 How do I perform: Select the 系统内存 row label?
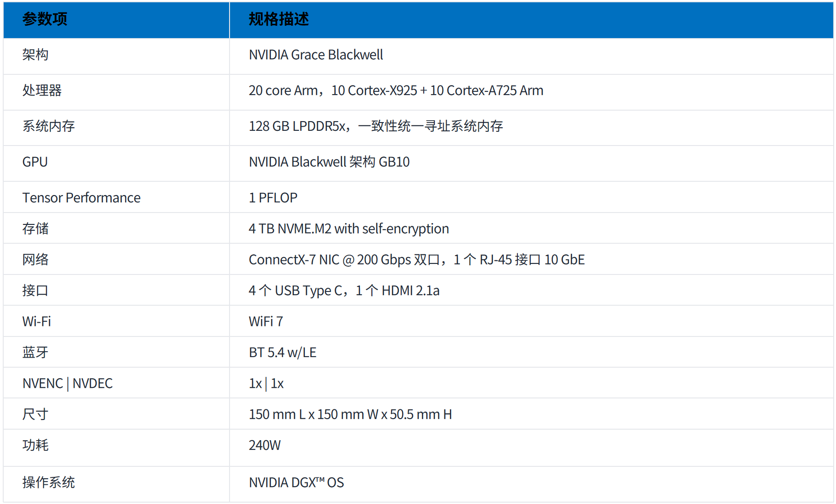[49, 126]
